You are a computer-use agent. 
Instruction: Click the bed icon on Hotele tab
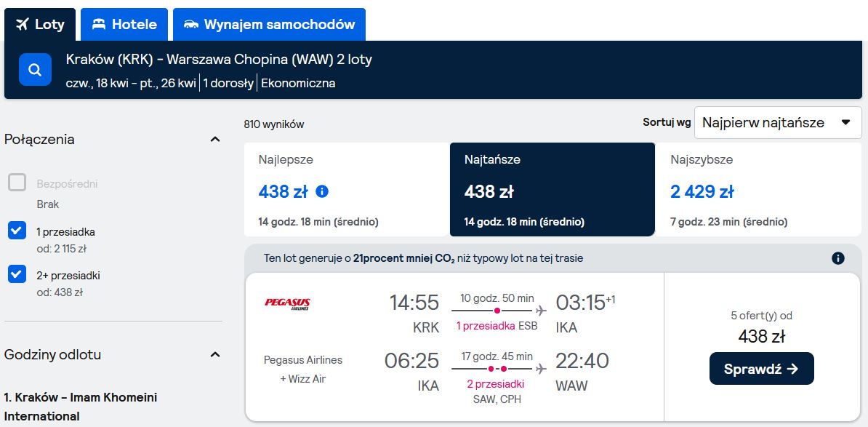coord(99,24)
